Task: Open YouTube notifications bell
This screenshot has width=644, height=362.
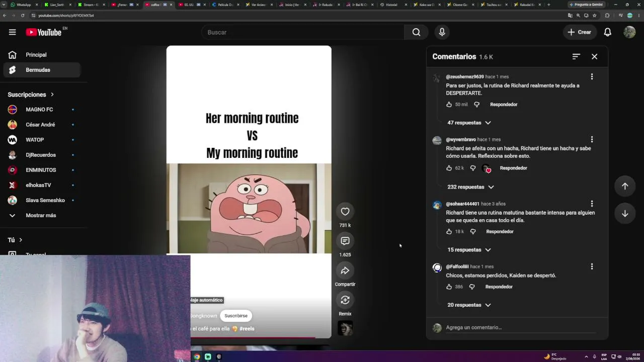Action: tap(607, 32)
